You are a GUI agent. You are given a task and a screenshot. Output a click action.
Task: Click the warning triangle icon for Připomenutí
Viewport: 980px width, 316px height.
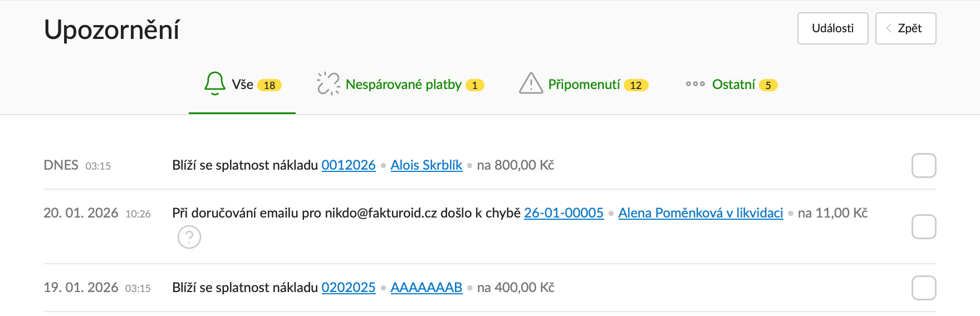point(531,83)
